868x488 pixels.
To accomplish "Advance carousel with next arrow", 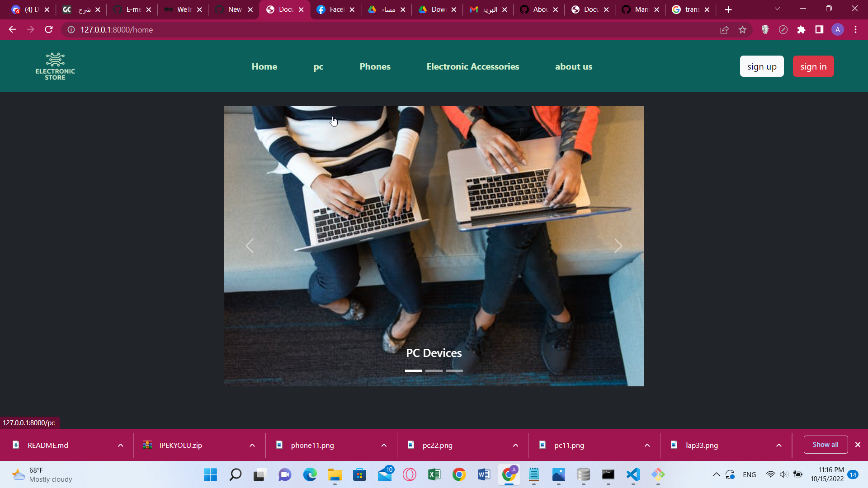I will coord(618,246).
